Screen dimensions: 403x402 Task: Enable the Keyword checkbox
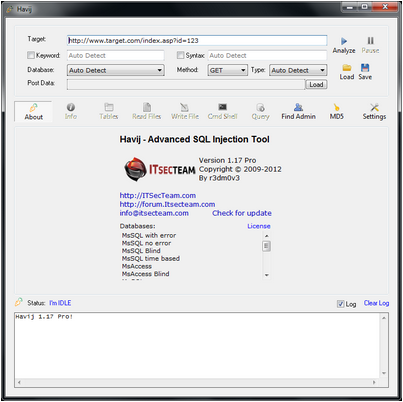pyautogui.click(x=31, y=55)
